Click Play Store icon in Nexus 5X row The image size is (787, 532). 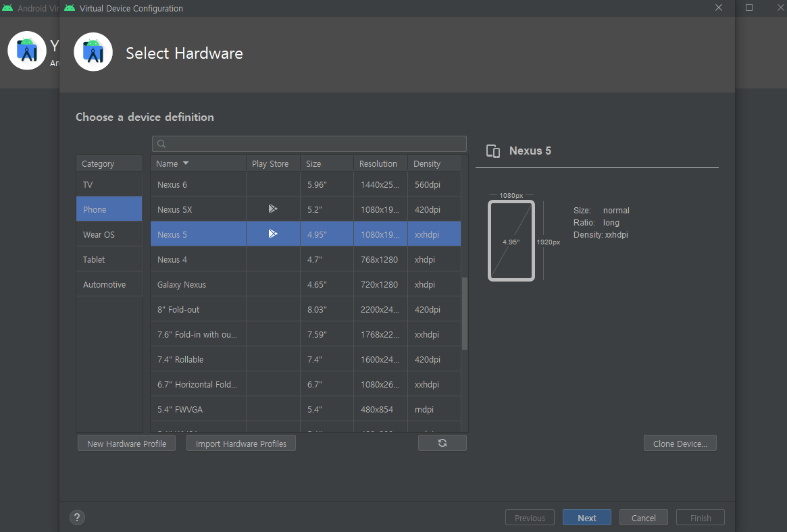pos(272,209)
